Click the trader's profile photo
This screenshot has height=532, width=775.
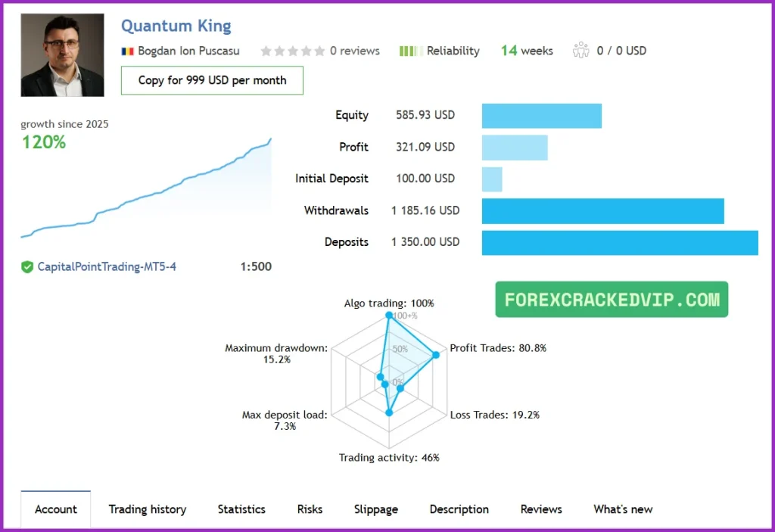pyautogui.click(x=61, y=54)
